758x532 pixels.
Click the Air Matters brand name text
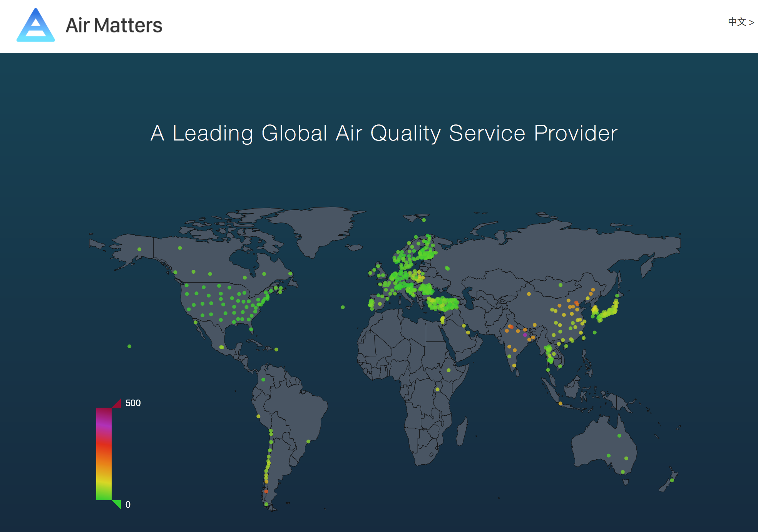114,25
